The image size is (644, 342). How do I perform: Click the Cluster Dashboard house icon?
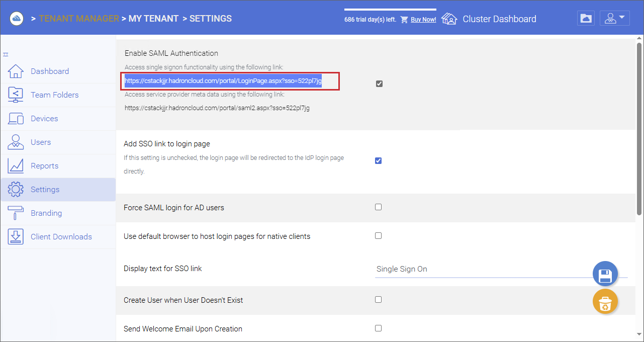click(449, 19)
